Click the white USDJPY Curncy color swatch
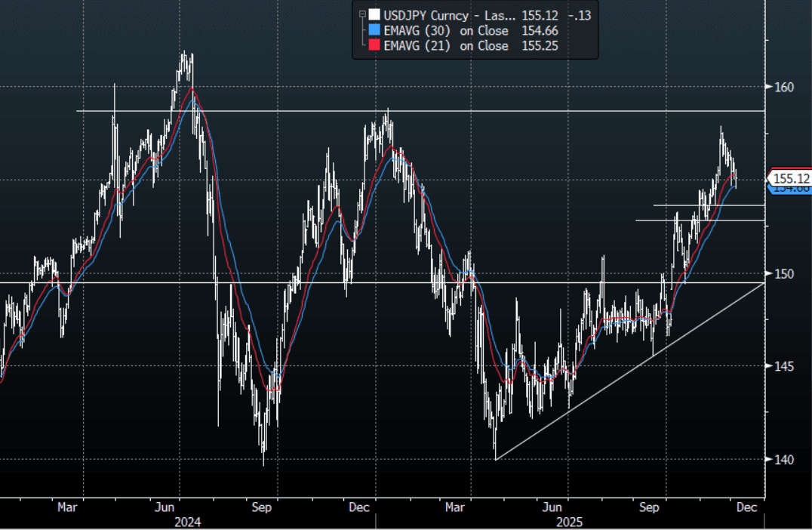 (373, 15)
